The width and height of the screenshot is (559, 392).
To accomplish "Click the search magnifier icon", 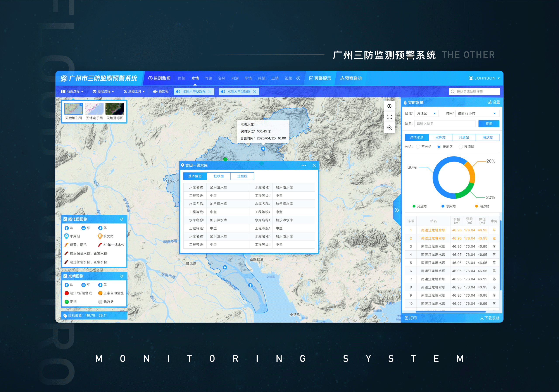I will 453,91.
